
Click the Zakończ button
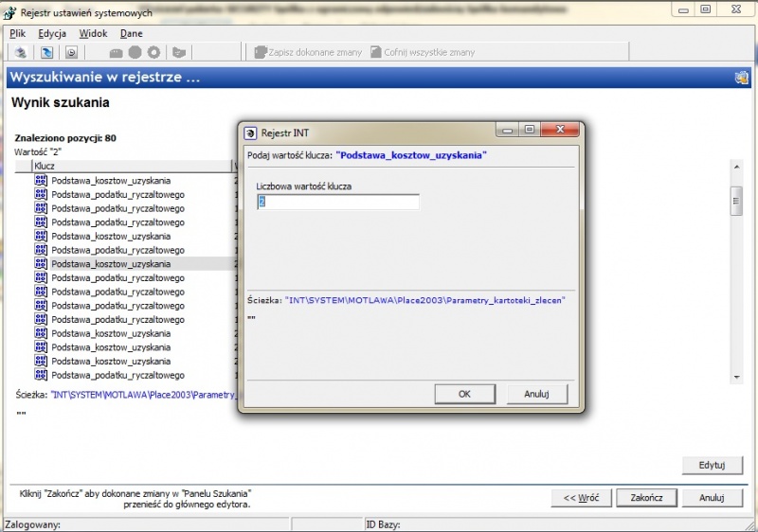pyautogui.click(x=646, y=497)
